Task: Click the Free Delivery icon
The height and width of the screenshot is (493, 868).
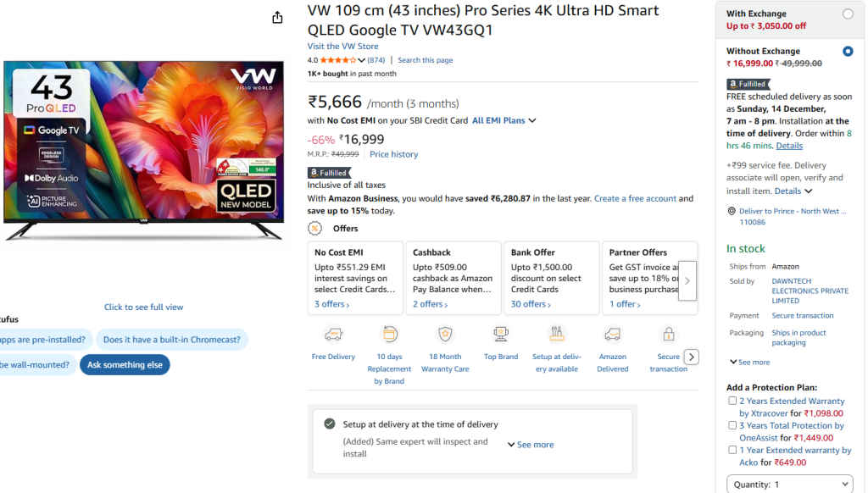Action: pyautogui.click(x=332, y=334)
